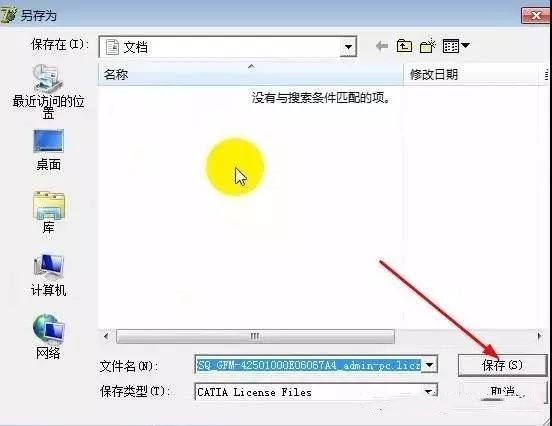
Task: Focus the 文件名 file name field
Action: 308,365
